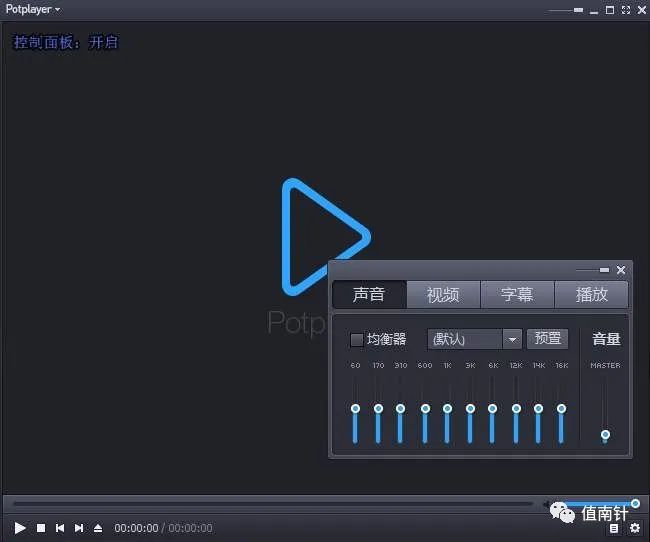Screen dimensions: 650x542
Task: Expand the (默认) equalizer preset dropdown
Action: (512, 340)
